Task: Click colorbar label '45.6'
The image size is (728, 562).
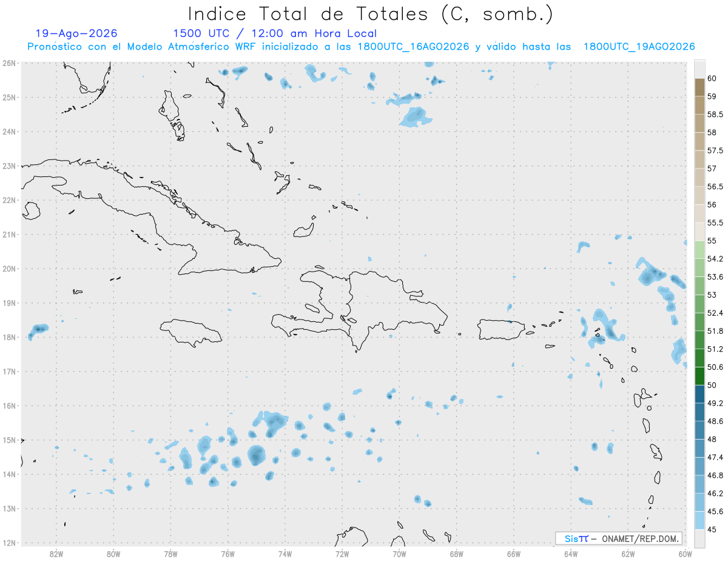Action: (715, 511)
